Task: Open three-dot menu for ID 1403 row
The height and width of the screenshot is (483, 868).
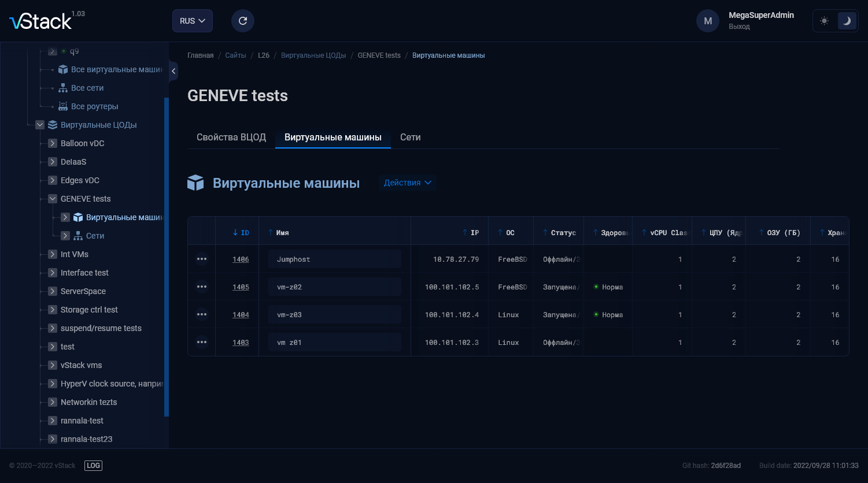Action: 202,342
